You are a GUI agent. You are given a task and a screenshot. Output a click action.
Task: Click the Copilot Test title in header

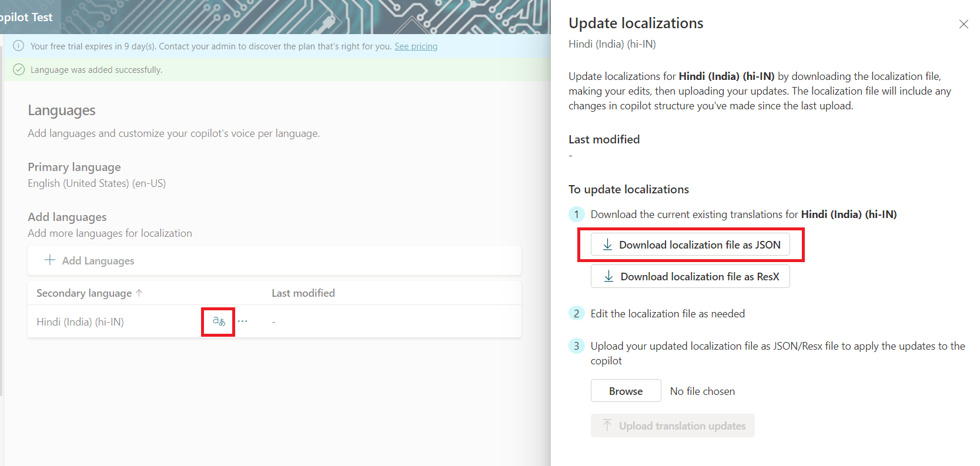pyautogui.click(x=26, y=17)
